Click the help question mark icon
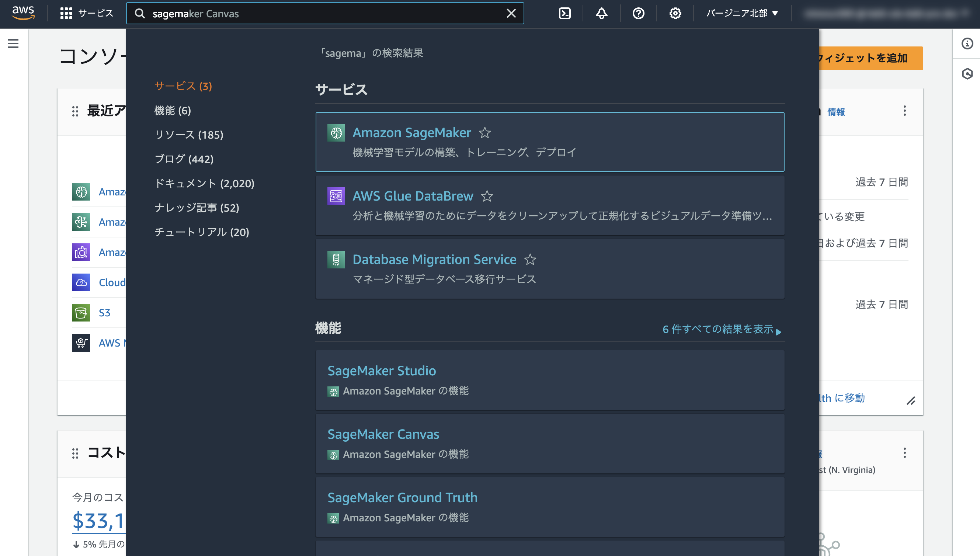 [638, 13]
